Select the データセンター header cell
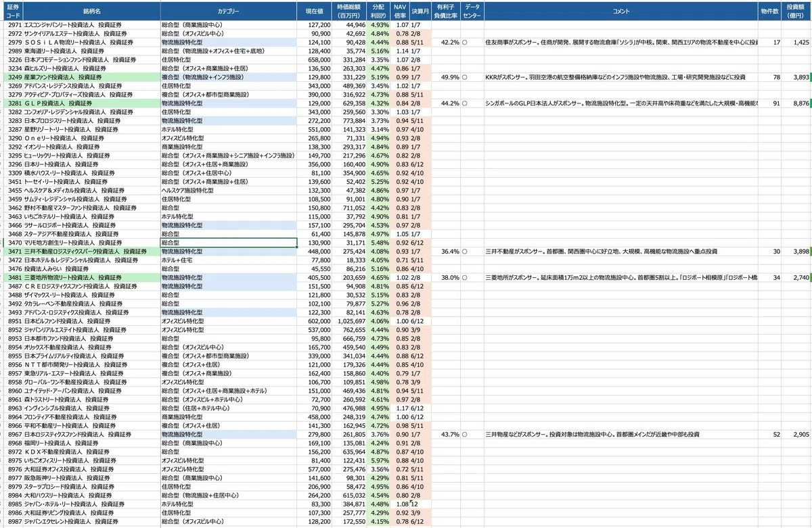This screenshot has height=528, width=812. click(x=472, y=11)
